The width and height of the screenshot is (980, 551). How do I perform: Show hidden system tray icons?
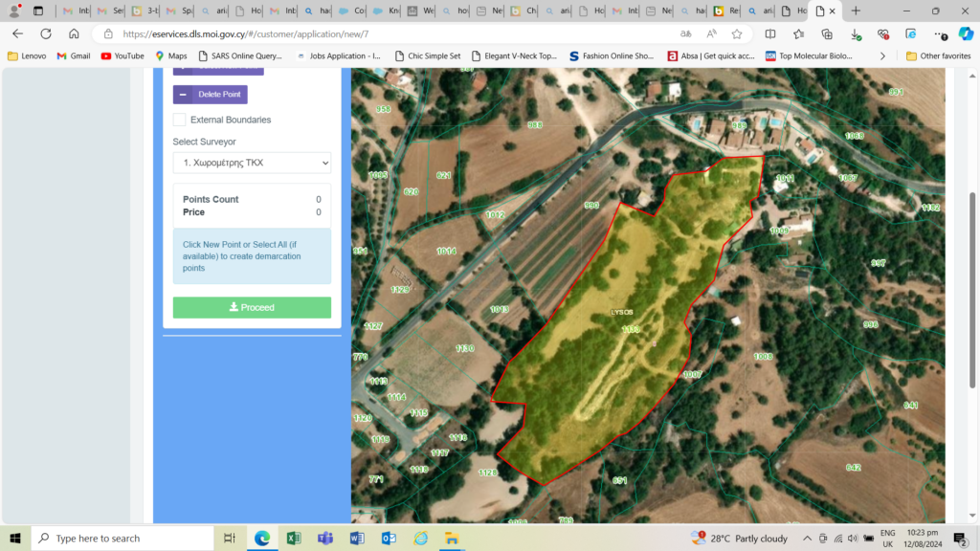tap(807, 538)
